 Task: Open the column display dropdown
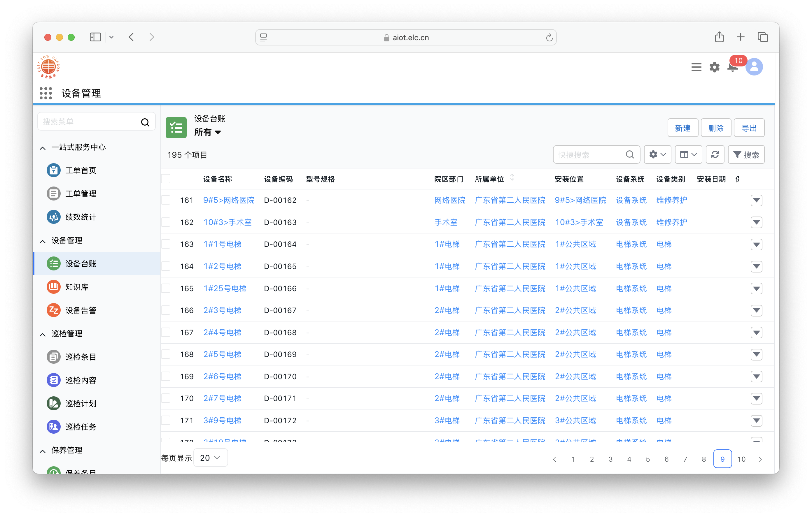(688, 154)
